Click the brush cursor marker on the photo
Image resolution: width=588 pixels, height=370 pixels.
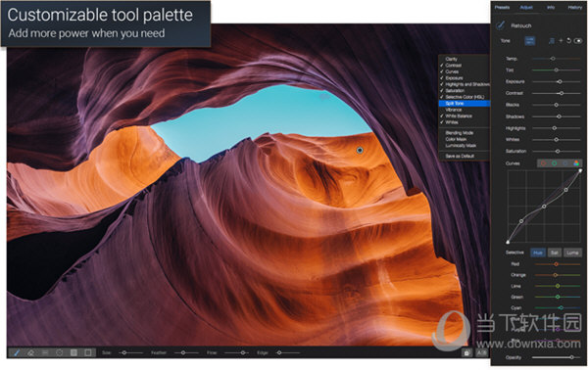pyautogui.click(x=360, y=150)
